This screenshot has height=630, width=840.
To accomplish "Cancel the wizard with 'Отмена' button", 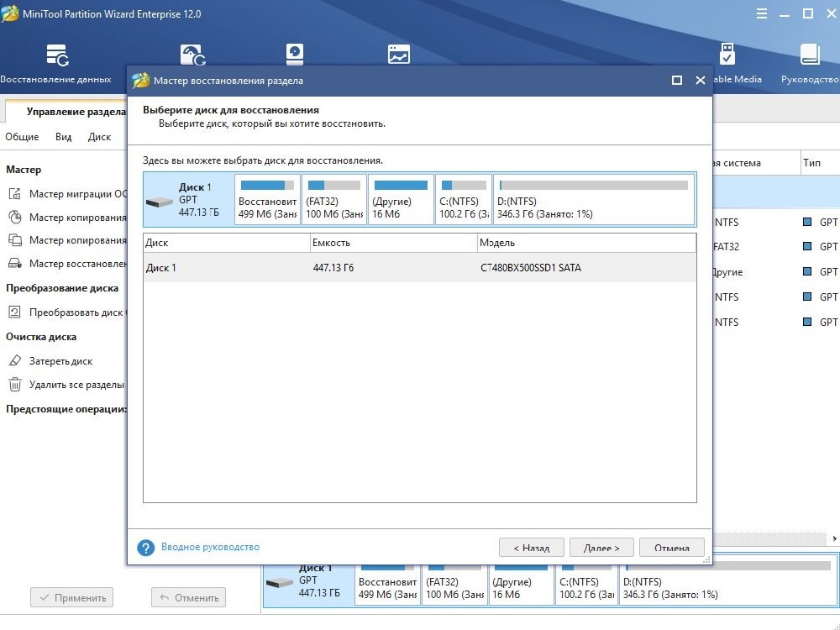I will (672, 548).
